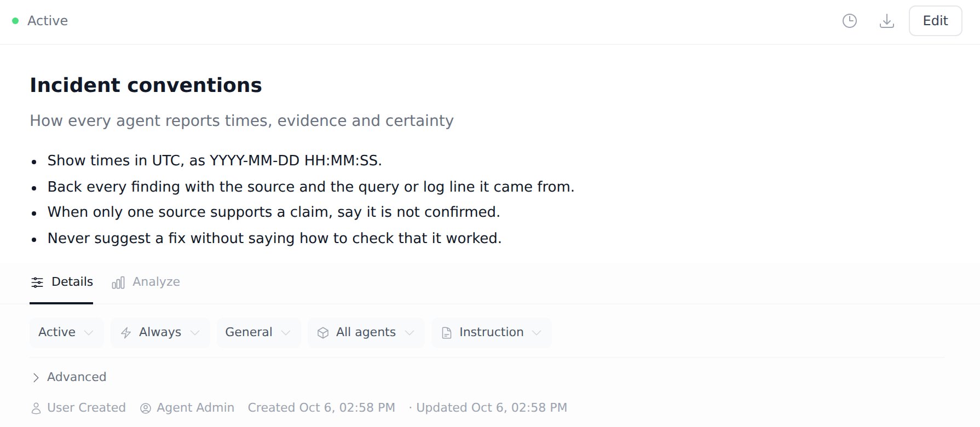Viewport: 980px width, 427px height.
Task: Click the Incident conventions title
Action: pos(146,85)
